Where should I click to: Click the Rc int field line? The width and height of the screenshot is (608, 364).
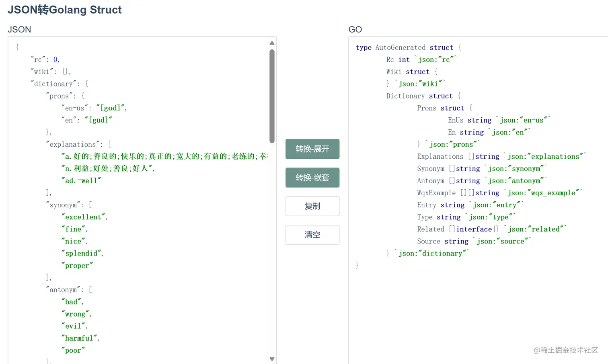click(x=422, y=59)
